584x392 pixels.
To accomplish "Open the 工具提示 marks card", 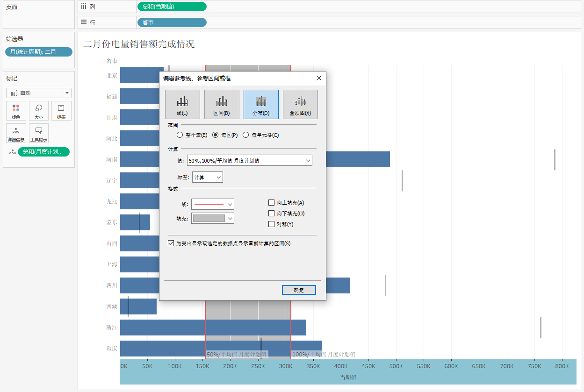I will point(39,134).
